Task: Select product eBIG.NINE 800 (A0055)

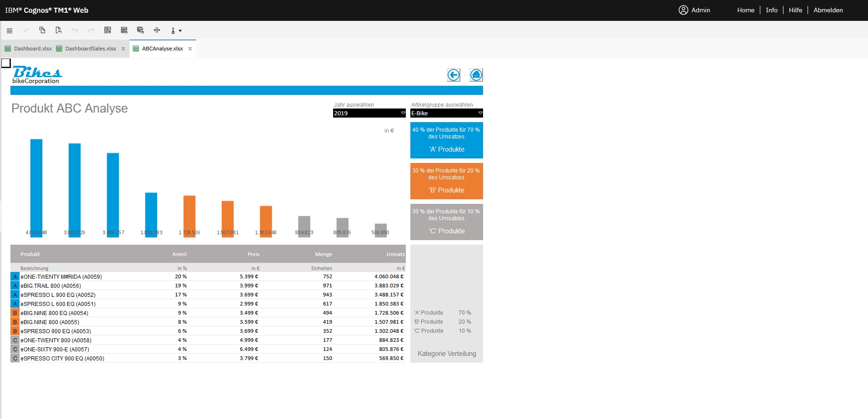Action: click(x=50, y=322)
